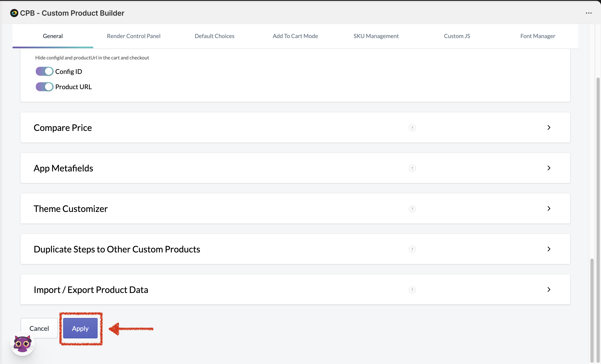This screenshot has height=364, width=601.
Task: Expand Duplicate Steps to Other Custom Products
Action: (549, 249)
